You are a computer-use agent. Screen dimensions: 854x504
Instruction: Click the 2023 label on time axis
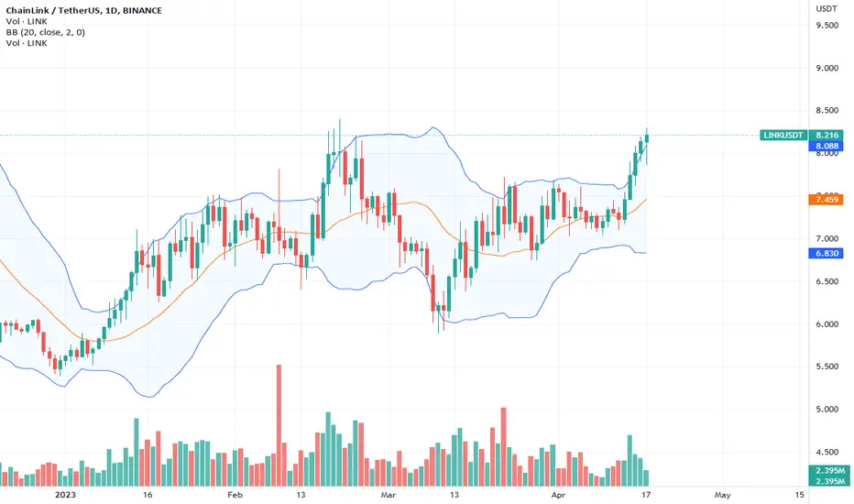[x=65, y=495]
